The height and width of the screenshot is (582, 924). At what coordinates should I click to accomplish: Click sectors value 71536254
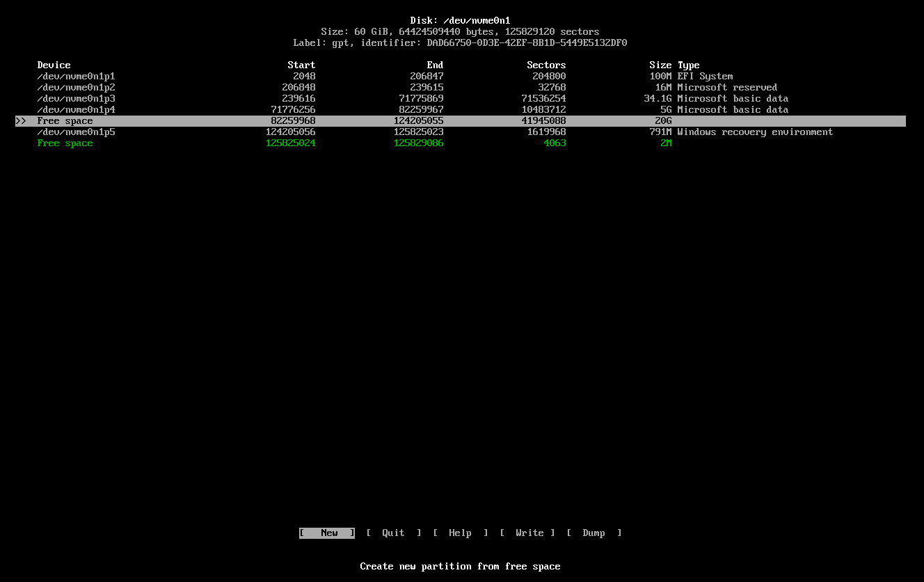[544, 99]
